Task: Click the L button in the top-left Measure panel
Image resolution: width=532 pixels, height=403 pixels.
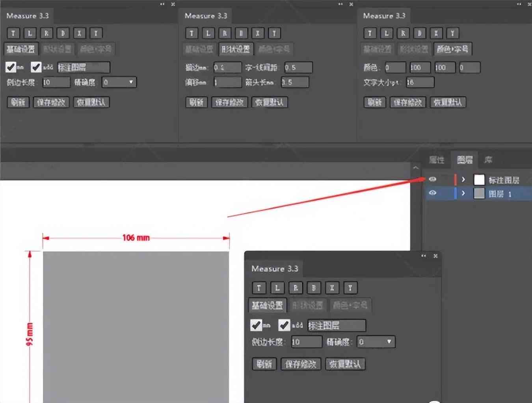Action: (30, 33)
